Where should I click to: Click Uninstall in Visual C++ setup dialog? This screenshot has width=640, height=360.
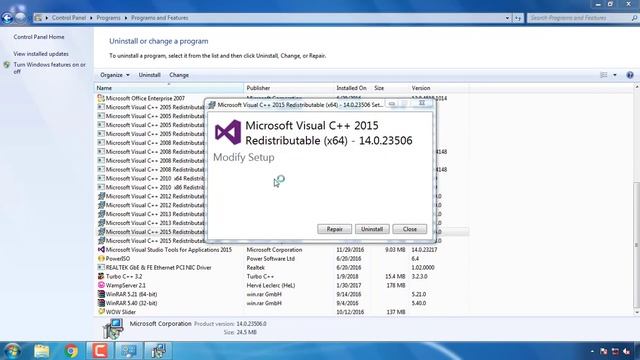click(x=372, y=229)
